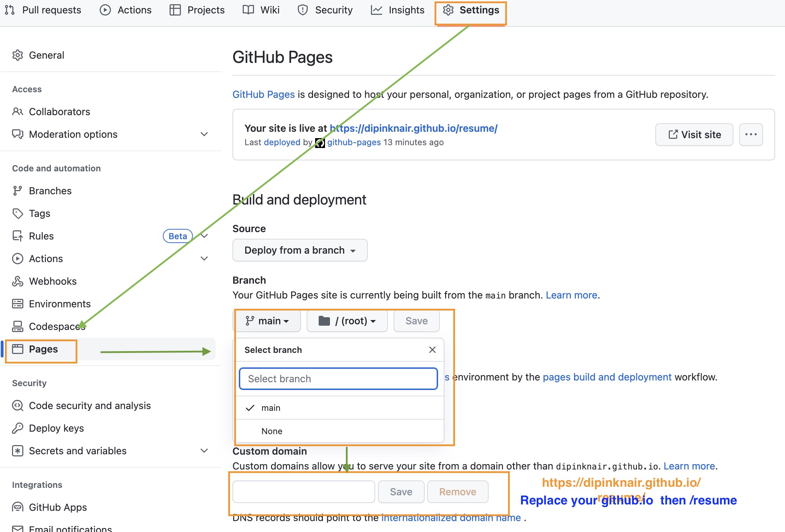The height and width of the screenshot is (532, 785).
Task: Click the Insights graph icon
Action: (376, 10)
